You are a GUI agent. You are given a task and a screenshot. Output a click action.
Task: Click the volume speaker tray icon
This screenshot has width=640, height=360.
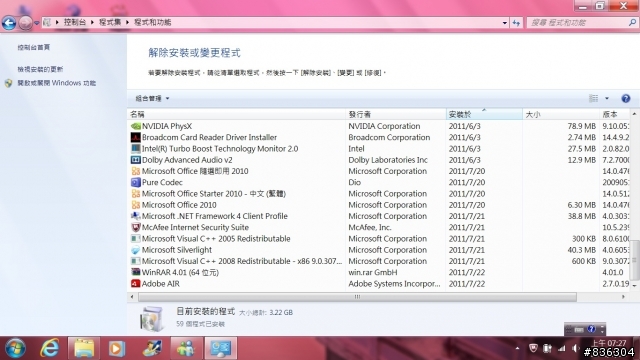pyautogui.click(x=576, y=348)
